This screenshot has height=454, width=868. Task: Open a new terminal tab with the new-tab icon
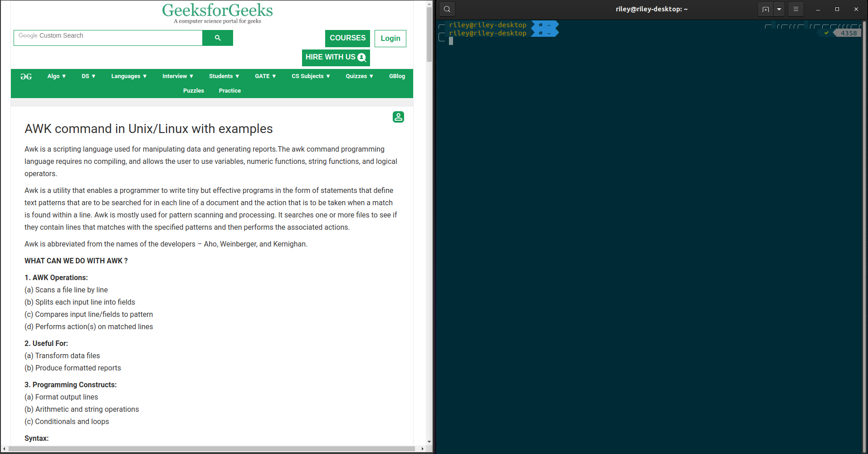pyautogui.click(x=765, y=9)
